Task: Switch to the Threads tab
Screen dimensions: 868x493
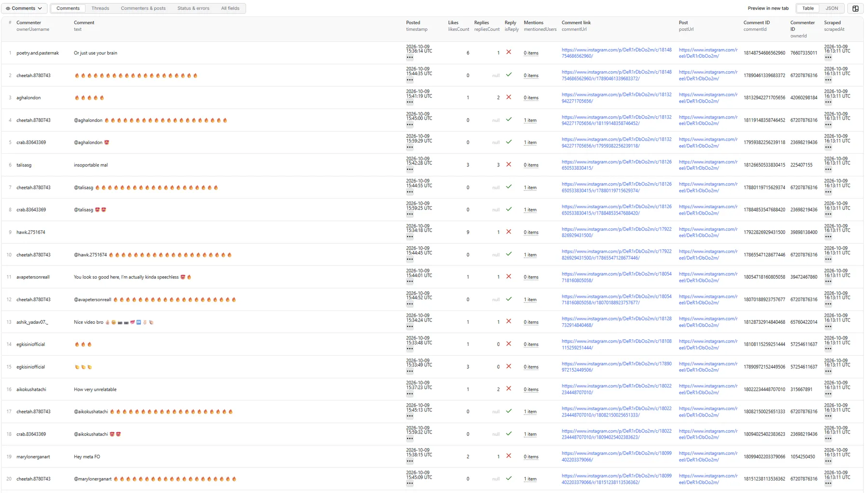Action: click(100, 8)
